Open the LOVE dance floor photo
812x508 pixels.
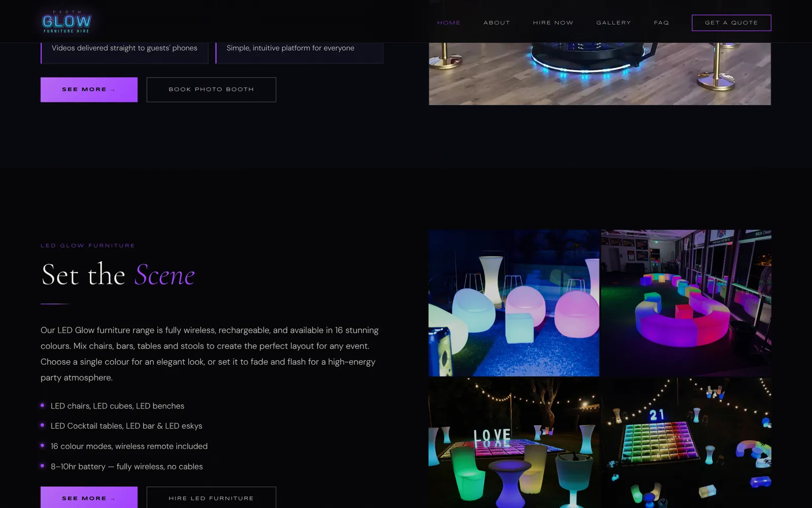click(514, 443)
